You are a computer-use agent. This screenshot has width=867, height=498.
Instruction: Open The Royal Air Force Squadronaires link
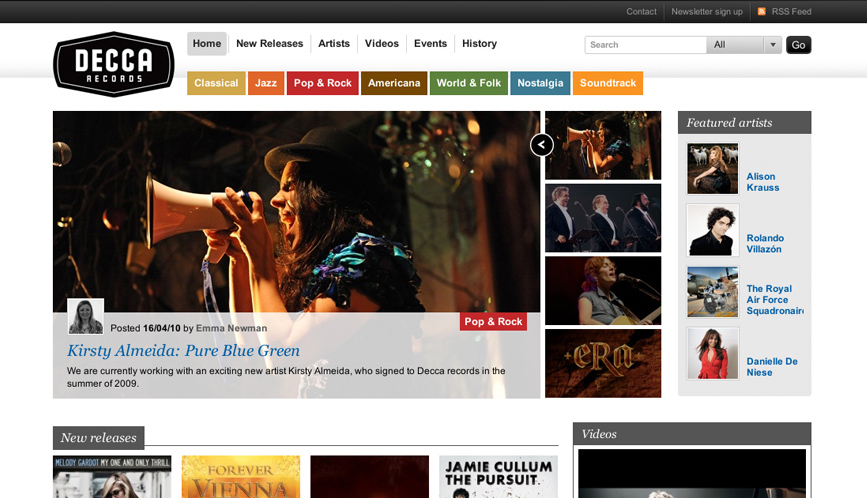[x=775, y=300]
